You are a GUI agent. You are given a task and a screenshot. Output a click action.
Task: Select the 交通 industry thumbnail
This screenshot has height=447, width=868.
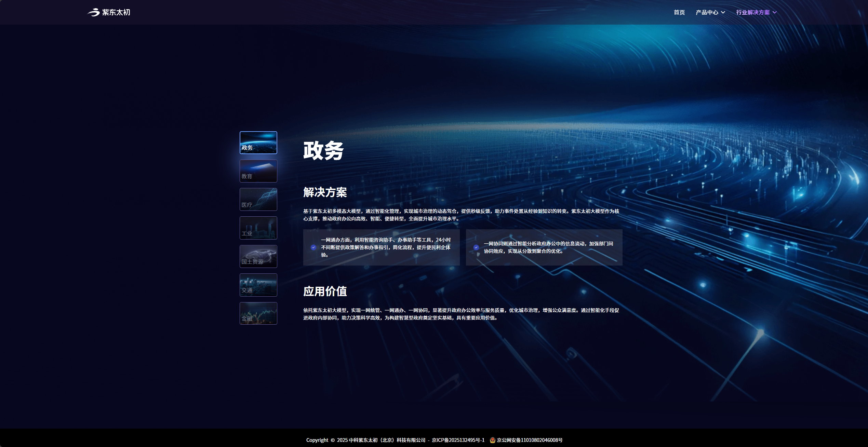pos(258,285)
